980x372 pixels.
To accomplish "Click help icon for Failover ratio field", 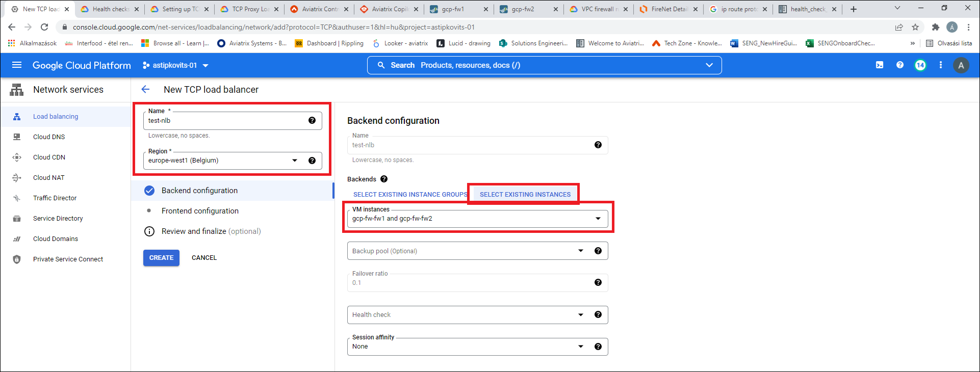I will tap(598, 282).
